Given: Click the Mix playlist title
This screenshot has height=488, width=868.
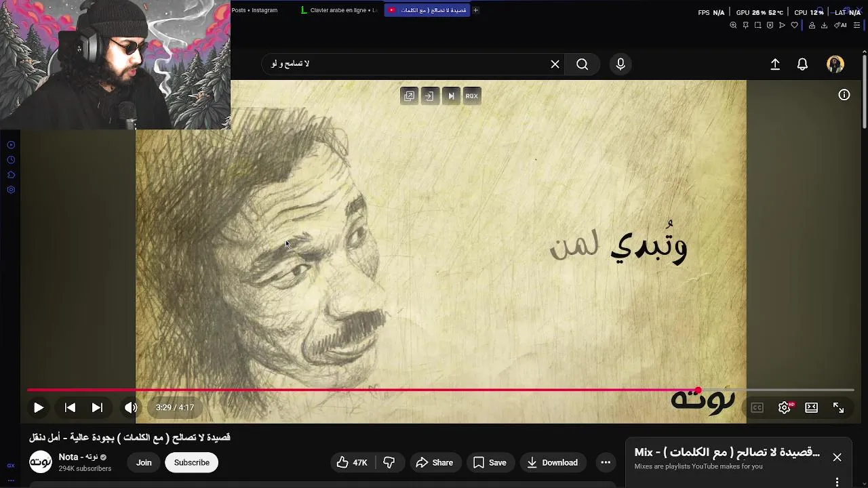Looking at the screenshot, I should click(727, 452).
